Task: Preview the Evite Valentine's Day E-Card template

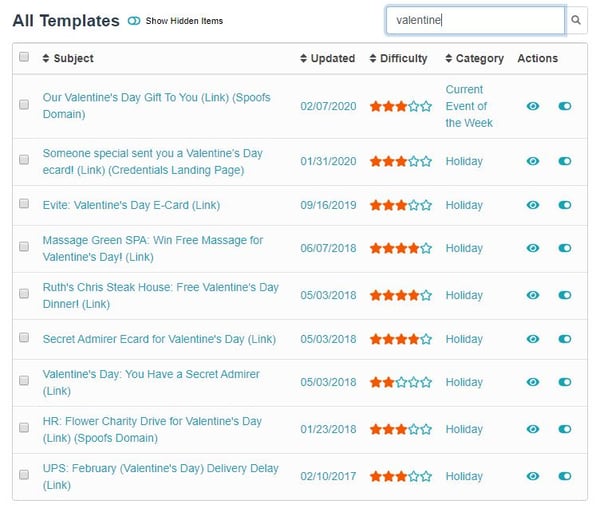Action: pos(533,205)
